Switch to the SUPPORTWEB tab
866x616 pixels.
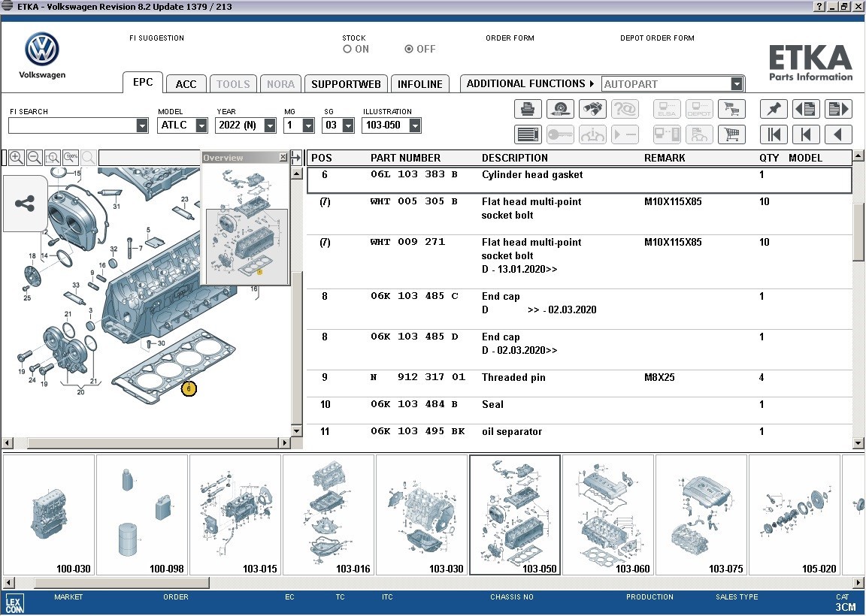(345, 83)
